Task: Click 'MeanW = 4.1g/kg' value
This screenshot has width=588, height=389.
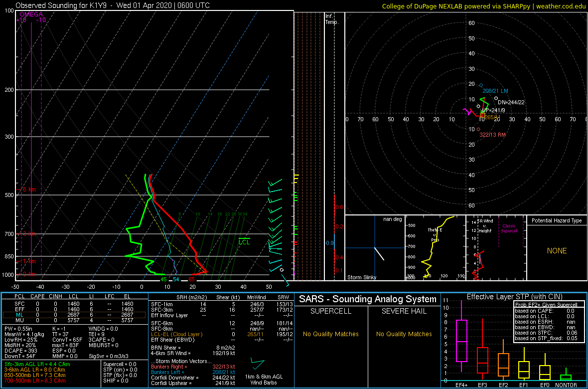Action: 24,335
